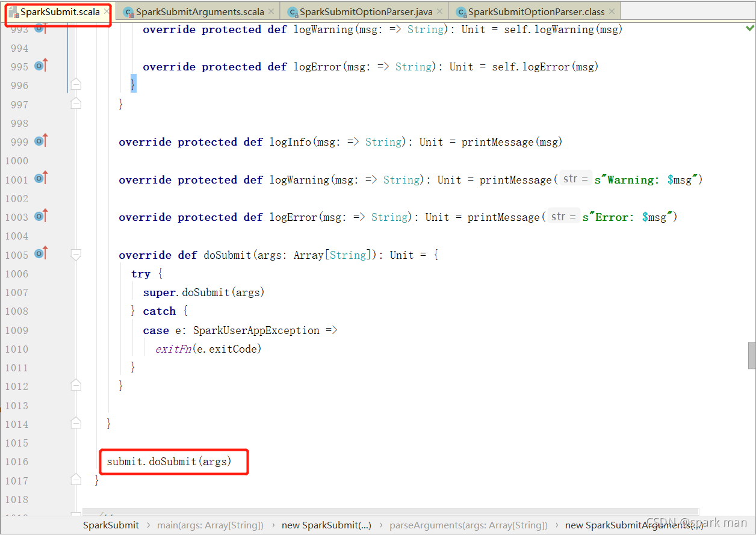Click line number 1016 in the gutter
The image size is (756, 535).
click(x=16, y=462)
